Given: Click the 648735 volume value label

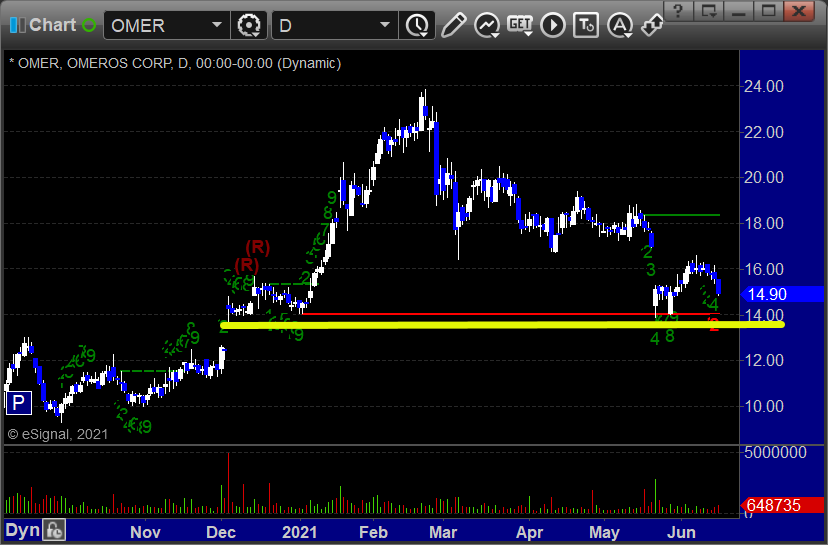Looking at the screenshot, I should tap(783, 505).
